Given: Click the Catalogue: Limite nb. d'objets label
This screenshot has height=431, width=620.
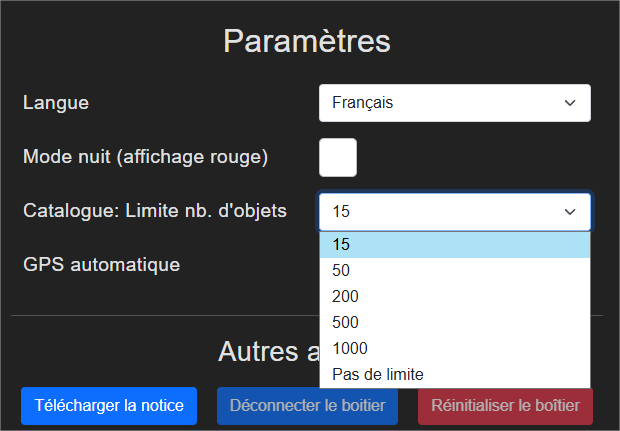Looking at the screenshot, I should (x=155, y=211).
